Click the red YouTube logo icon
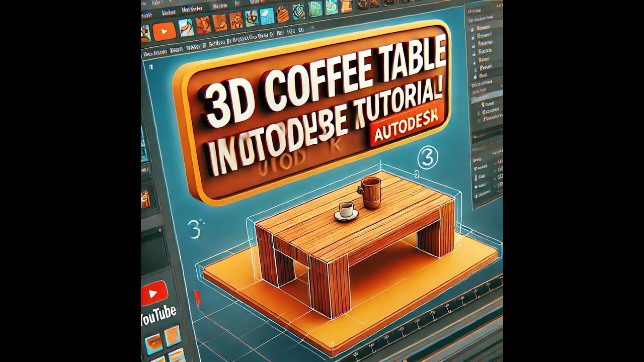Screen dimensions: 644x362 [154, 294]
